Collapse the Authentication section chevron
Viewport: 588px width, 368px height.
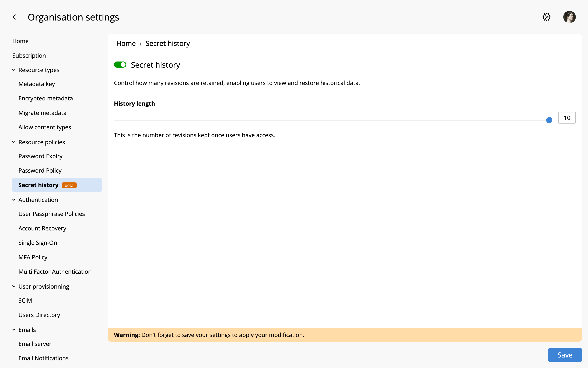tap(14, 200)
